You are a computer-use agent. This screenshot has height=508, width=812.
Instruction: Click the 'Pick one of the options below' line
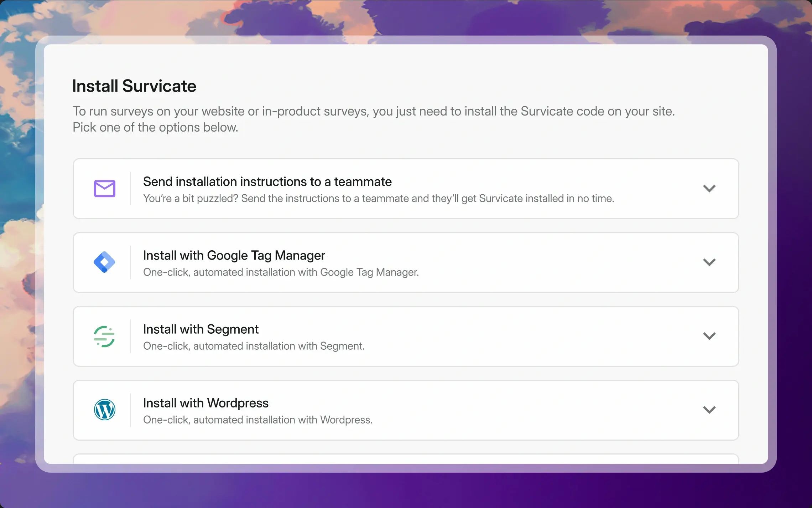click(155, 127)
